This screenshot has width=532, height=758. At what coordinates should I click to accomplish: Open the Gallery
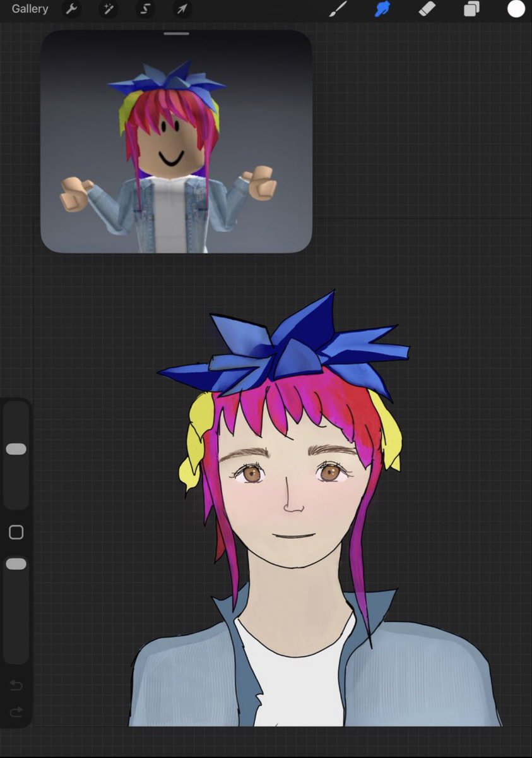tap(30, 9)
